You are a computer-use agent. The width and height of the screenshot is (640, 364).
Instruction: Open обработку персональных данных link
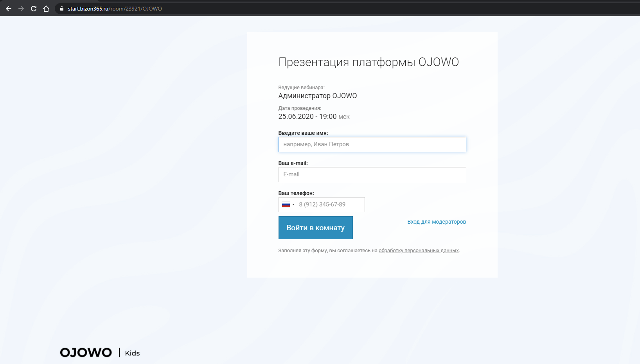pyautogui.click(x=419, y=251)
